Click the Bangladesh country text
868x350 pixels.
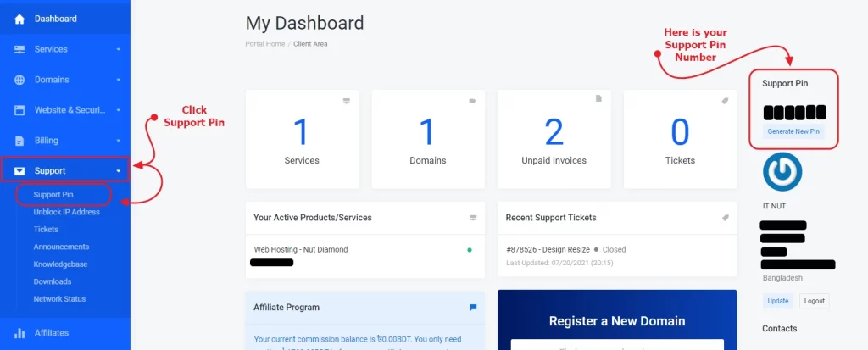pos(782,278)
